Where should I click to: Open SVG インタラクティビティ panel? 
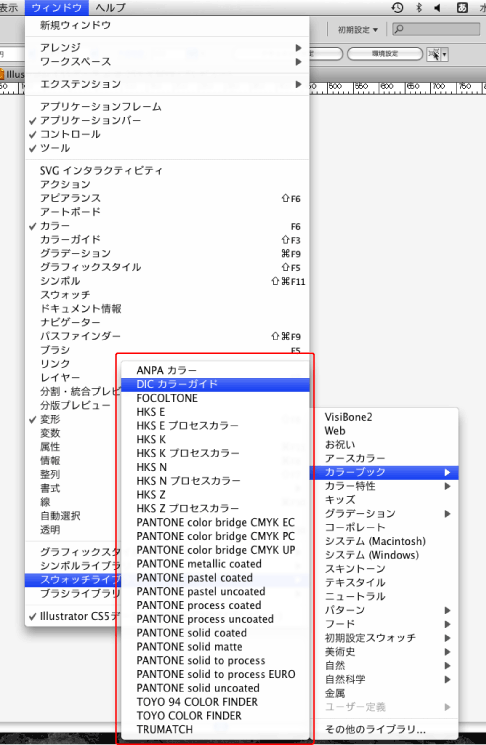tap(167, 171)
